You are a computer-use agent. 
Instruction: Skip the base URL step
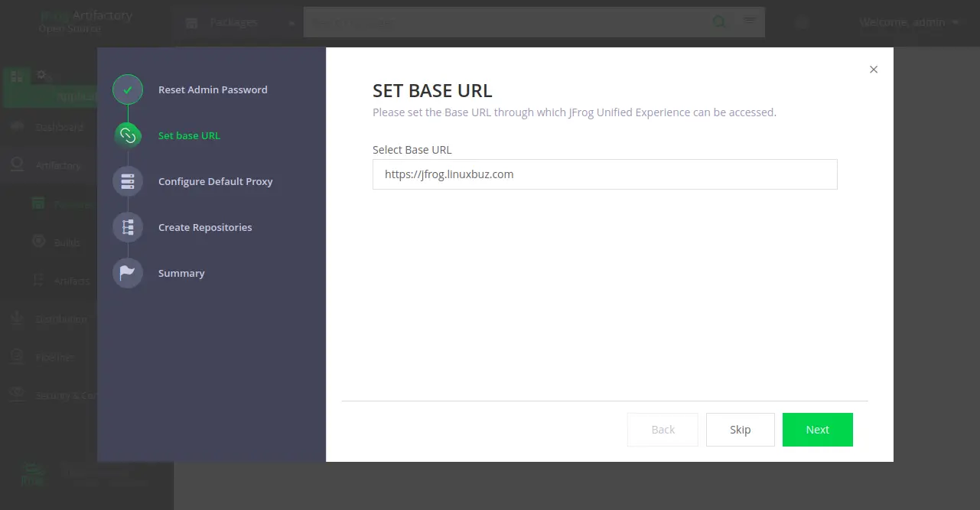[x=740, y=430]
